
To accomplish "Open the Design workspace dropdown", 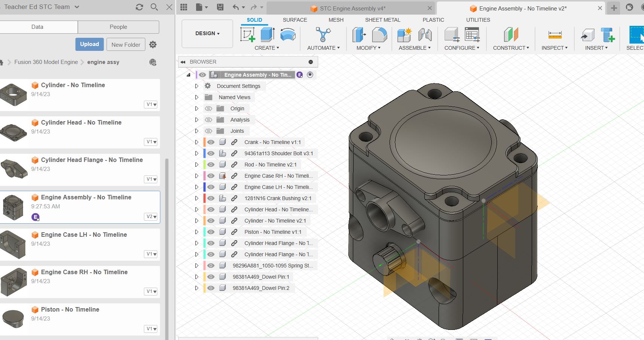I will (207, 33).
